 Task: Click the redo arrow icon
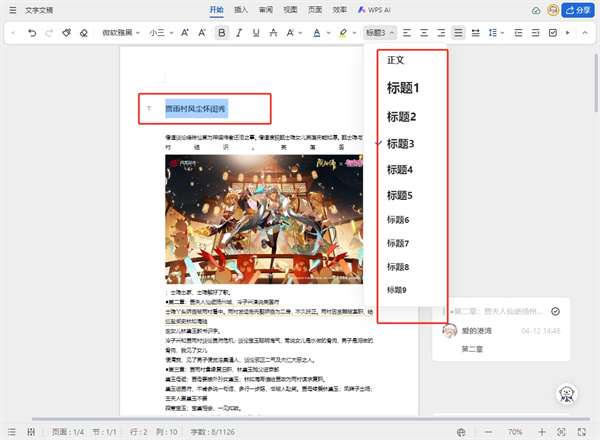click(x=49, y=33)
